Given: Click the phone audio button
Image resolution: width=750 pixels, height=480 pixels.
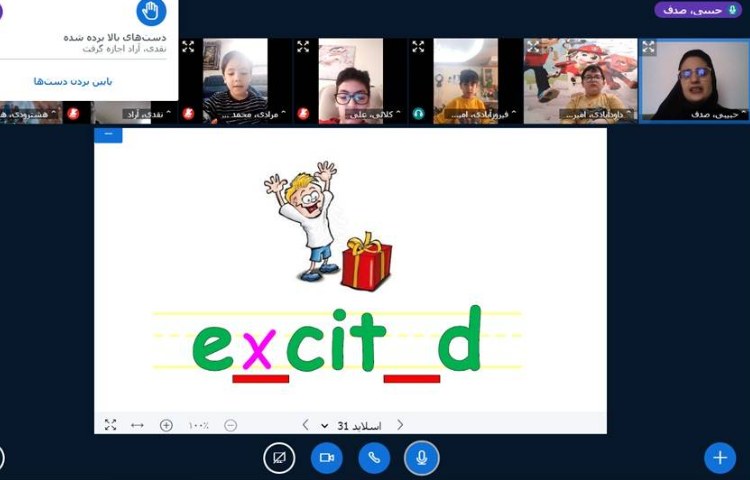Looking at the screenshot, I should 374,457.
